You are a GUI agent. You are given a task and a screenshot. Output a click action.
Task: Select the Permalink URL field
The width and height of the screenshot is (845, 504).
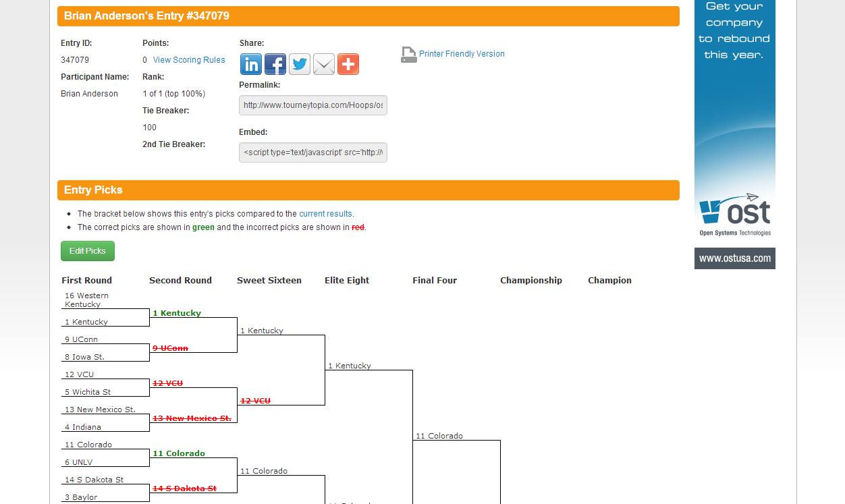(x=313, y=105)
